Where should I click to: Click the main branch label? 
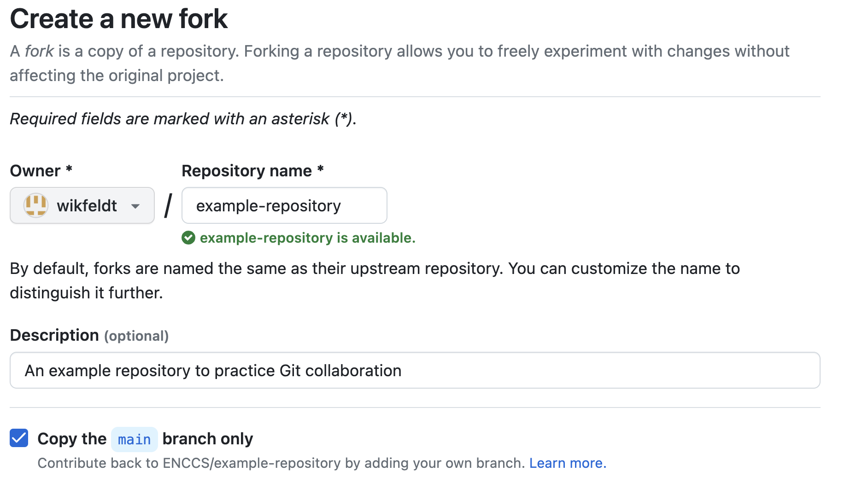(134, 439)
